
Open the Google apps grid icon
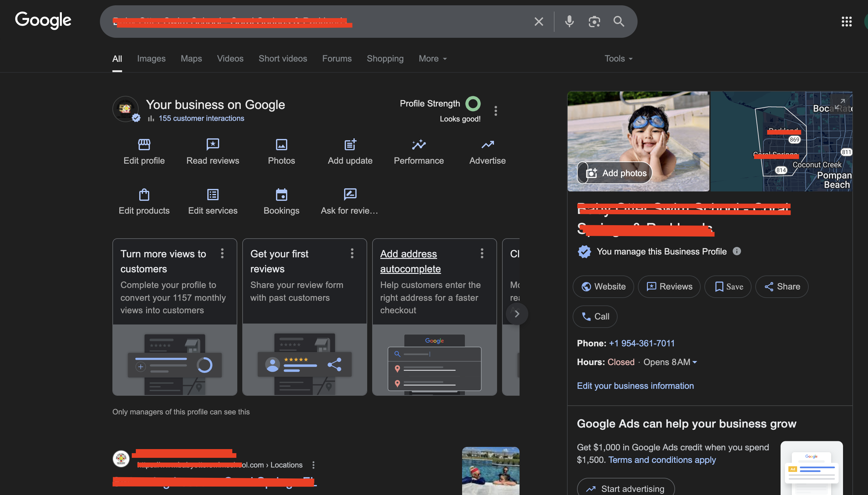pos(846,22)
